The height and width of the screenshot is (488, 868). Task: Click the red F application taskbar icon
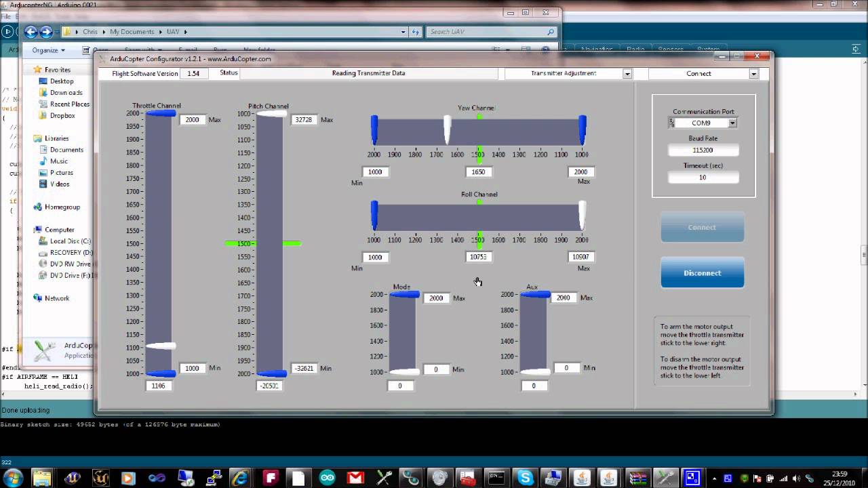271,478
